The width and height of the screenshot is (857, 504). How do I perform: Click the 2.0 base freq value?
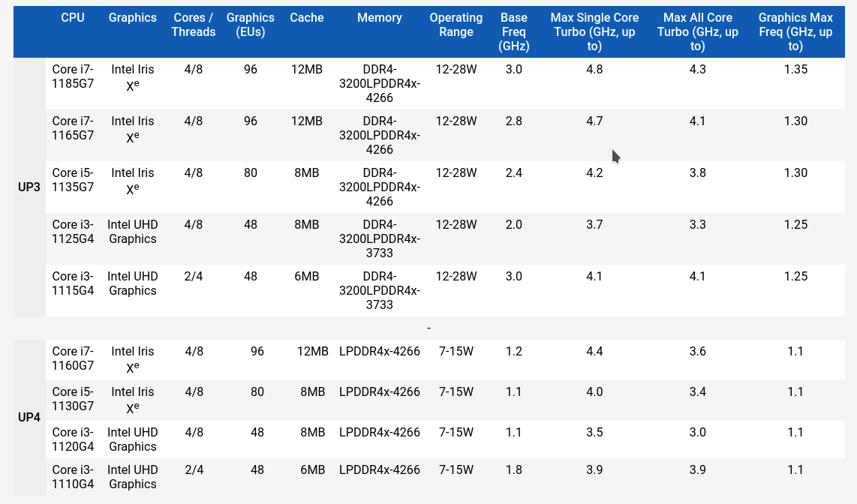coord(514,224)
